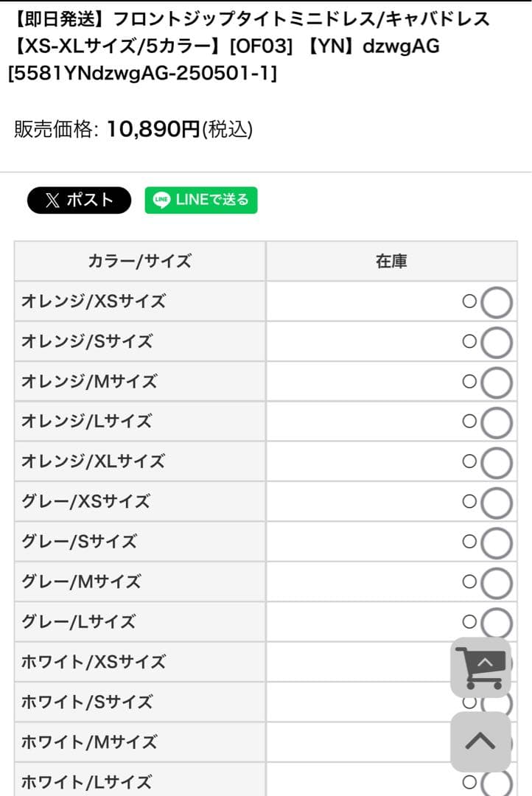This screenshot has height=796, width=532.
Task: Select the オレンジ/XSサイズ radio button
Action: (x=497, y=302)
